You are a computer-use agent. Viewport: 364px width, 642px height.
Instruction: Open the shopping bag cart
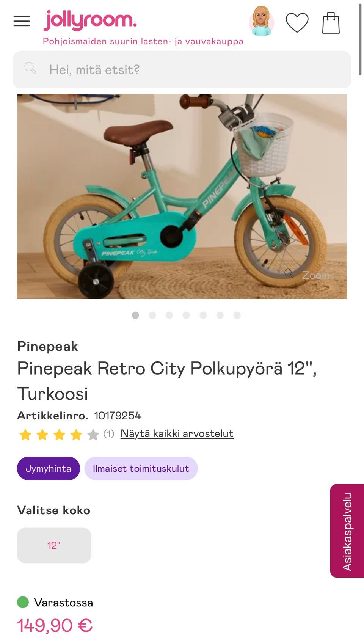(x=331, y=23)
